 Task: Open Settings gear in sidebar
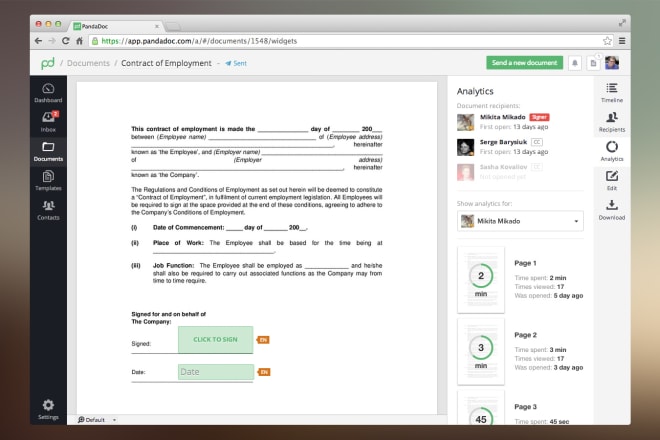(48, 409)
